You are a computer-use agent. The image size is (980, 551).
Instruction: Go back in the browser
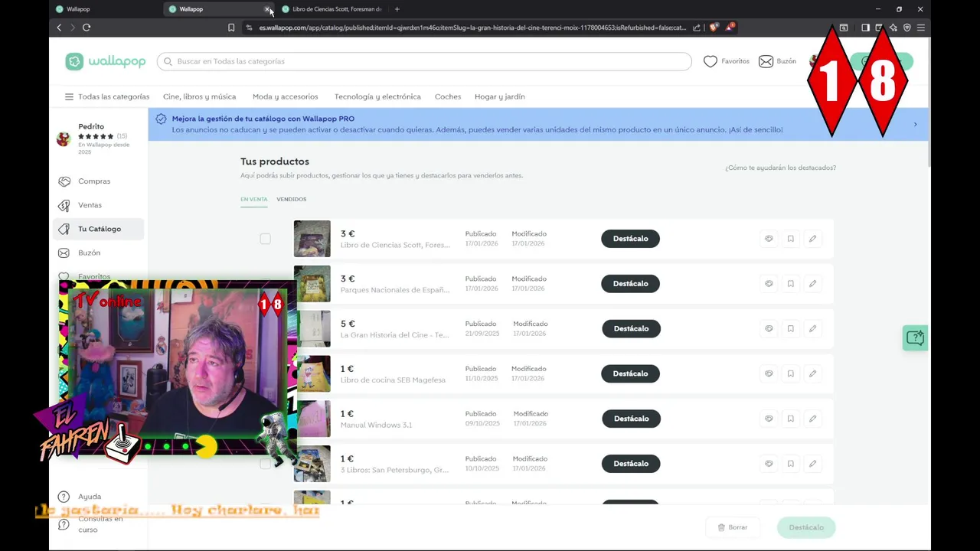tap(59, 28)
